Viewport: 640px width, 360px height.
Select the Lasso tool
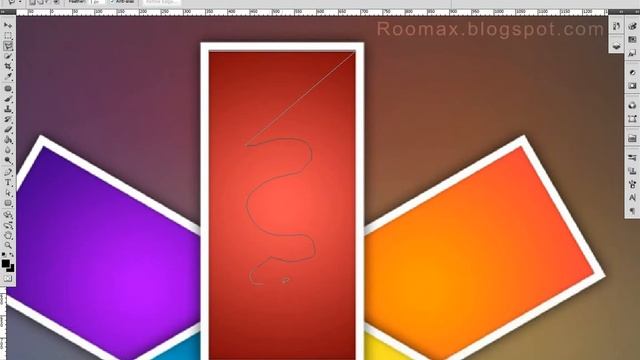point(8,46)
